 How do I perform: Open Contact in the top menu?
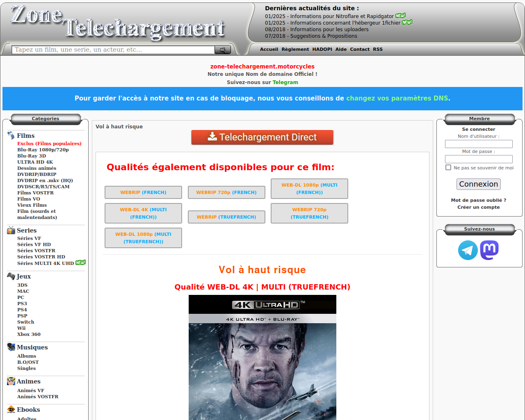click(360, 49)
